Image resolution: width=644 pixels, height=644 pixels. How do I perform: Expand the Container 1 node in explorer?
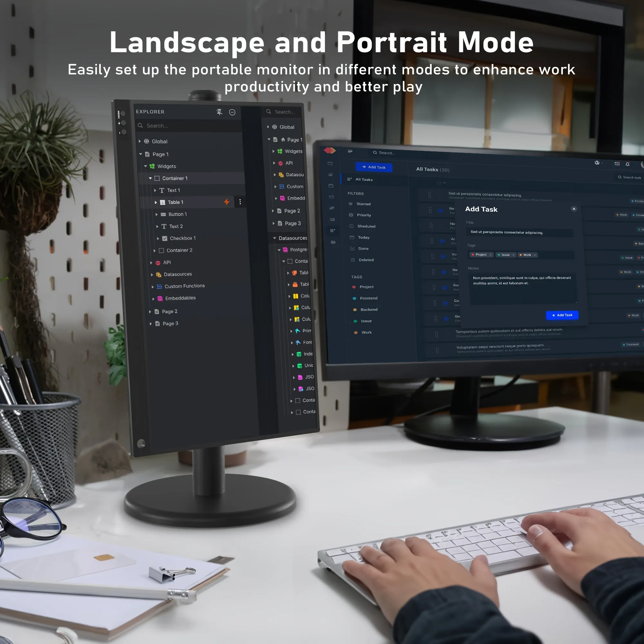tap(149, 178)
